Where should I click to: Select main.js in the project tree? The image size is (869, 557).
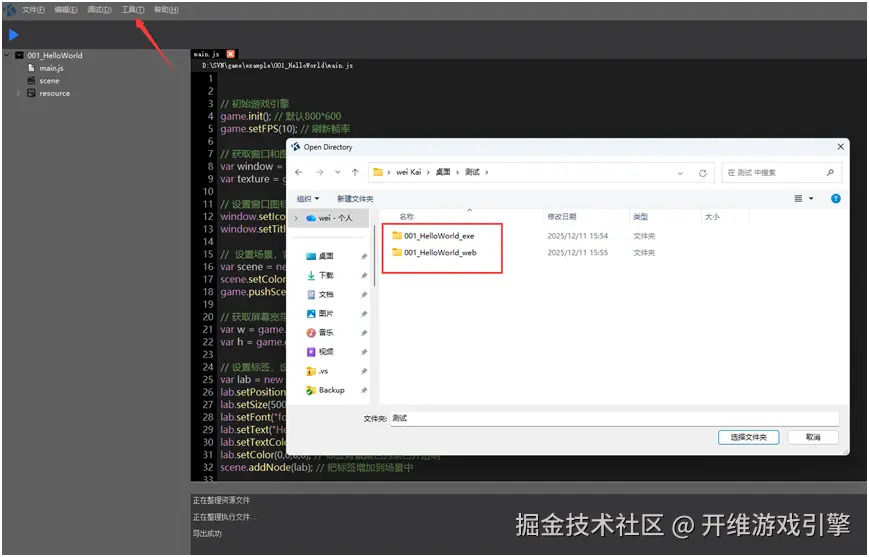(x=51, y=68)
